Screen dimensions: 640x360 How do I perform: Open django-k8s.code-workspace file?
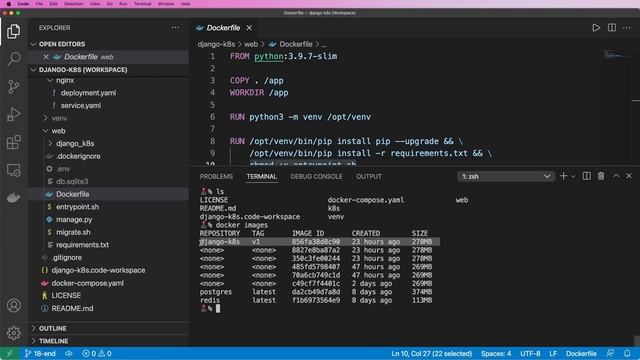[x=98, y=270]
